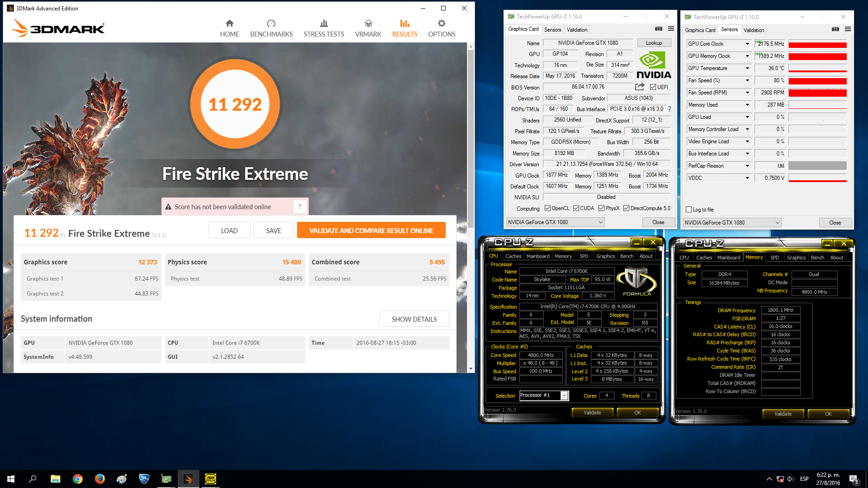Open Windows search from taskbar
868x488 pixels.
coord(33,479)
